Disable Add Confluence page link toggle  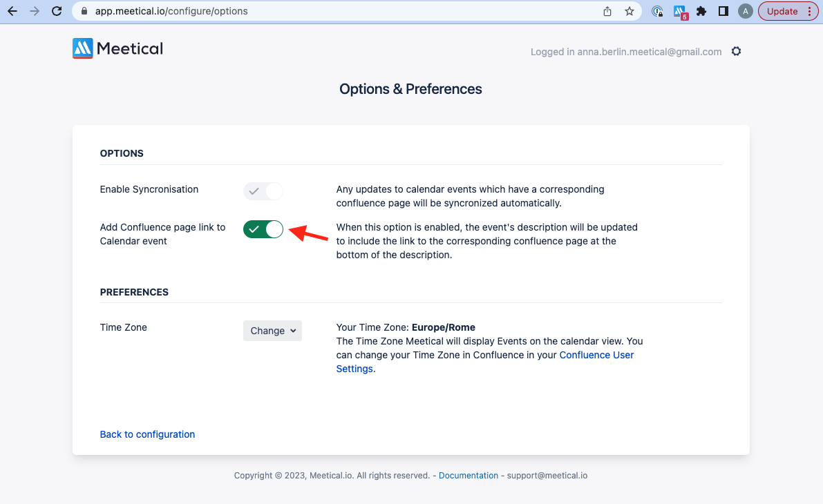tap(263, 229)
